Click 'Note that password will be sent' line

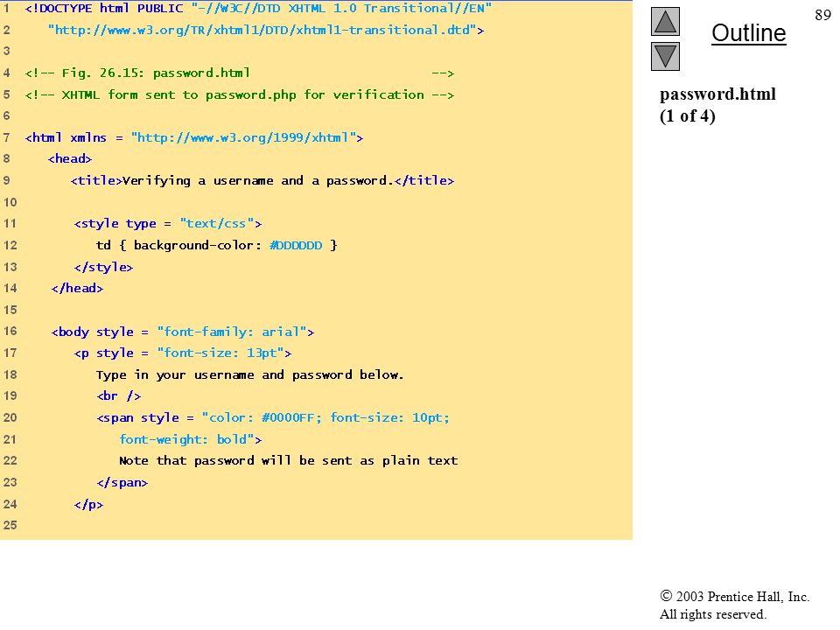pyautogui.click(x=288, y=461)
